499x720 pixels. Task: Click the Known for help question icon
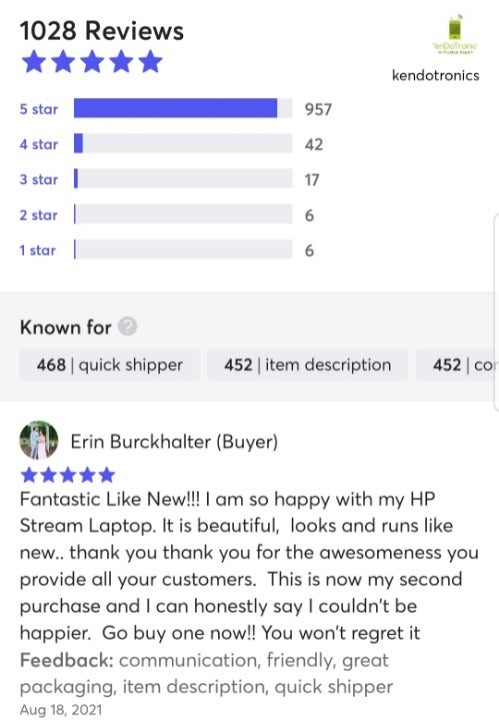(128, 326)
